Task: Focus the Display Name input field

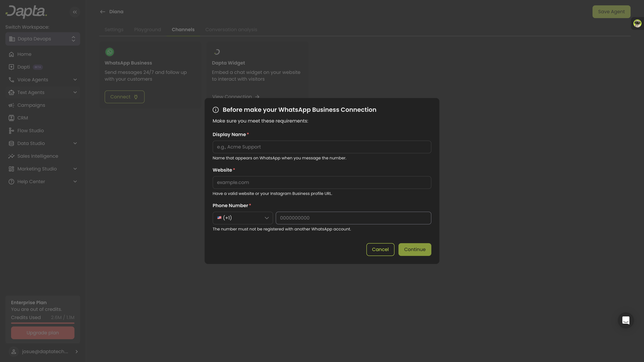Action: click(322, 147)
